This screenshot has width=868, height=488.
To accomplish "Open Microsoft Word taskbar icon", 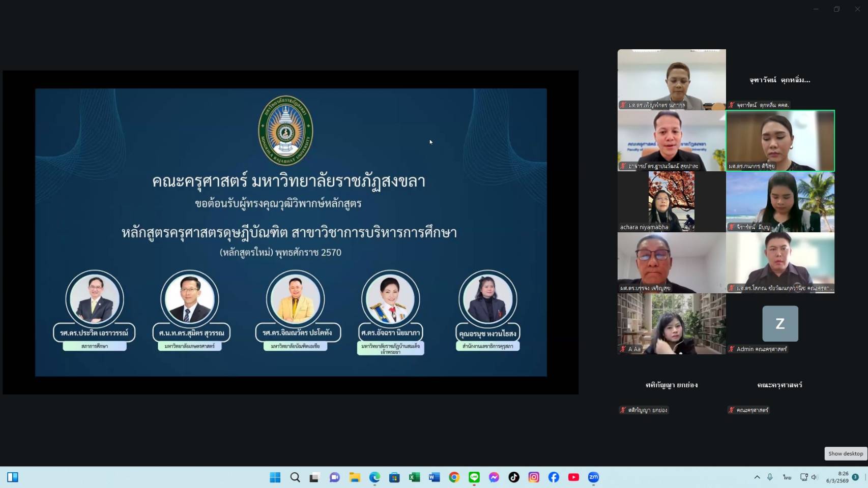I will (x=434, y=477).
